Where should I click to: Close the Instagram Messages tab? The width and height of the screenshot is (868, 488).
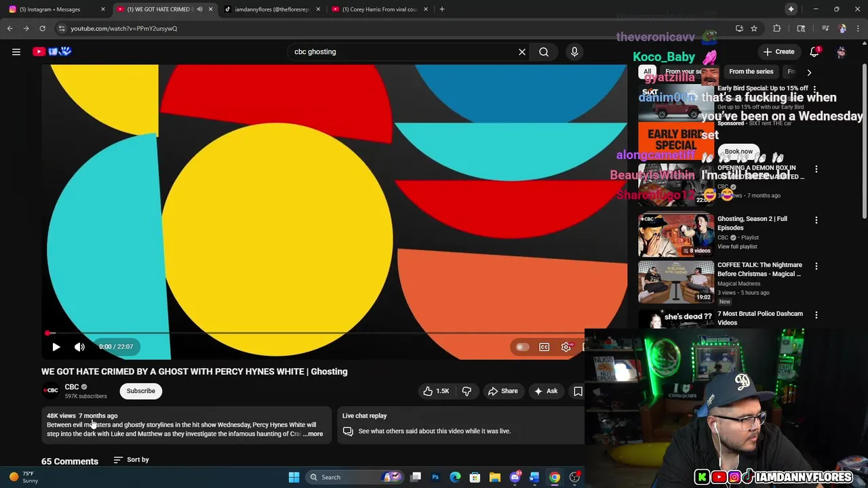(103, 9)
